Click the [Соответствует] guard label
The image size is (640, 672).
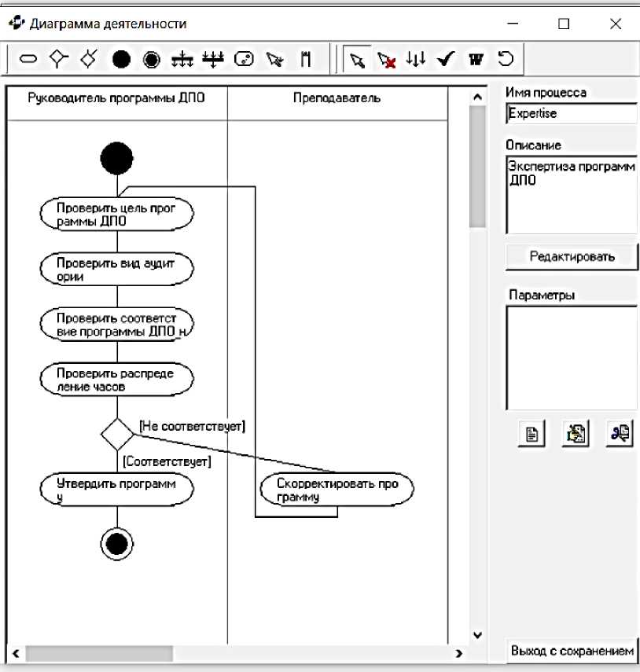coord(167,461)
